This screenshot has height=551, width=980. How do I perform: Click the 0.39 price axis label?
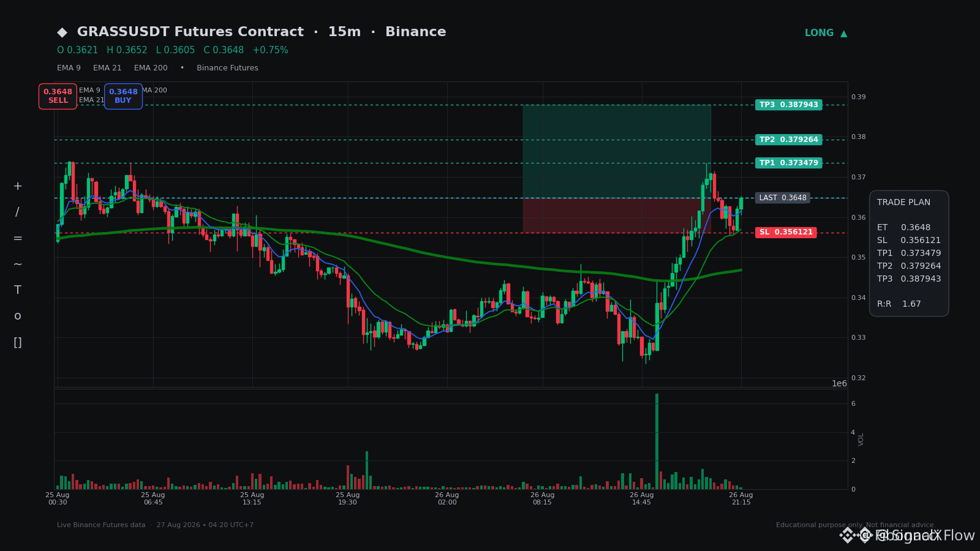tap(858, 97)
